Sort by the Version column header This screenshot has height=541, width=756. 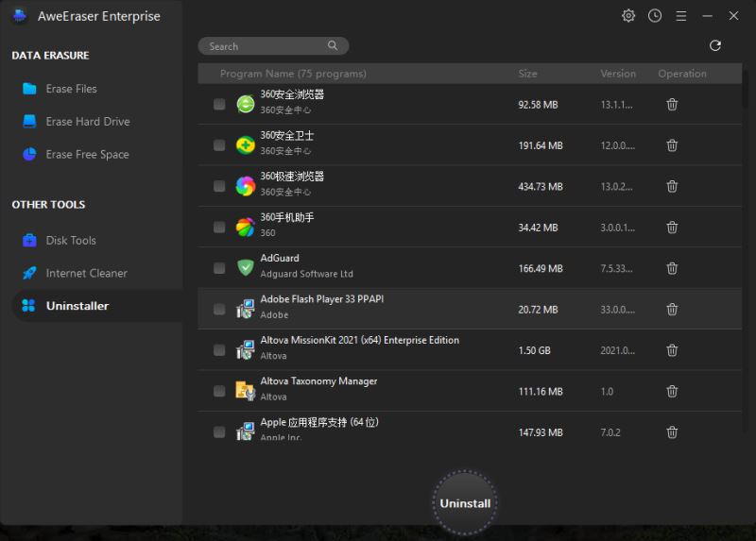click(618, 74)
